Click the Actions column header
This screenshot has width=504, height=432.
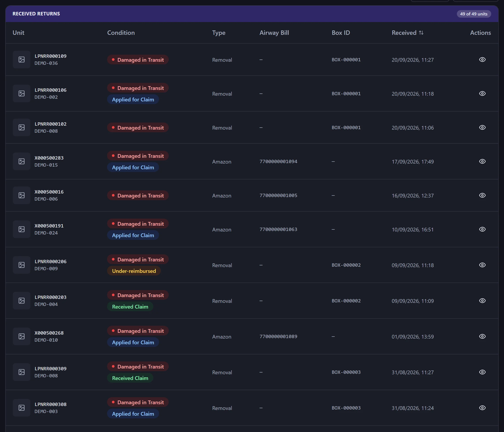(480, 33)
